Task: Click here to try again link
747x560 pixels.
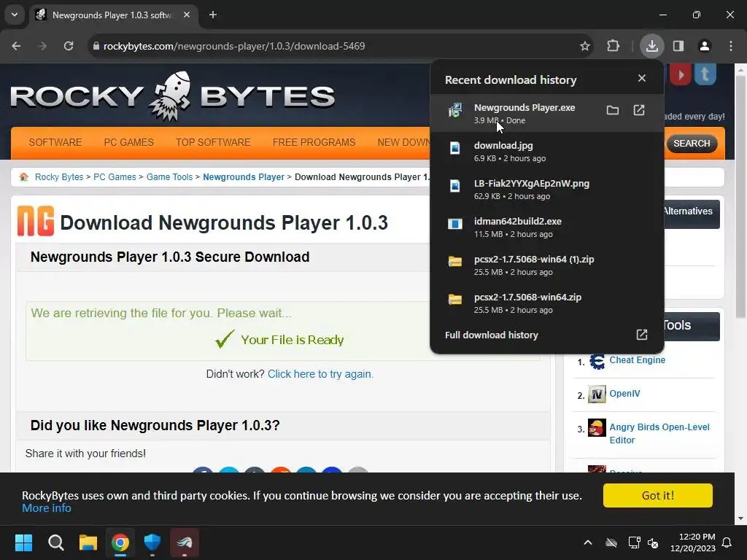Action: click(x=320, y=374)
